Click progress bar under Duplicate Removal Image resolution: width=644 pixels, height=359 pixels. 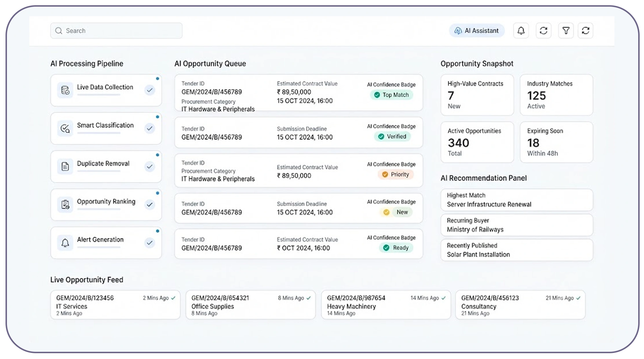[x=98, y=171]
